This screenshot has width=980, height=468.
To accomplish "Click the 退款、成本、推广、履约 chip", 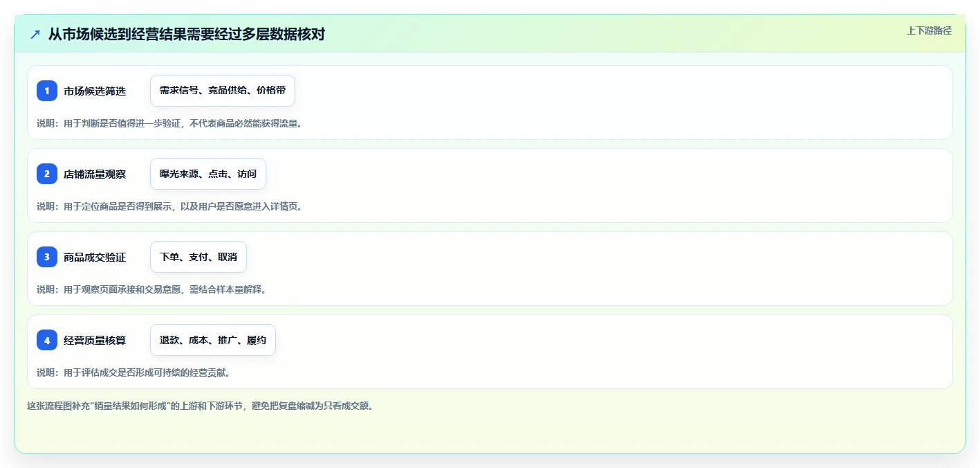I will click(213, 340).
